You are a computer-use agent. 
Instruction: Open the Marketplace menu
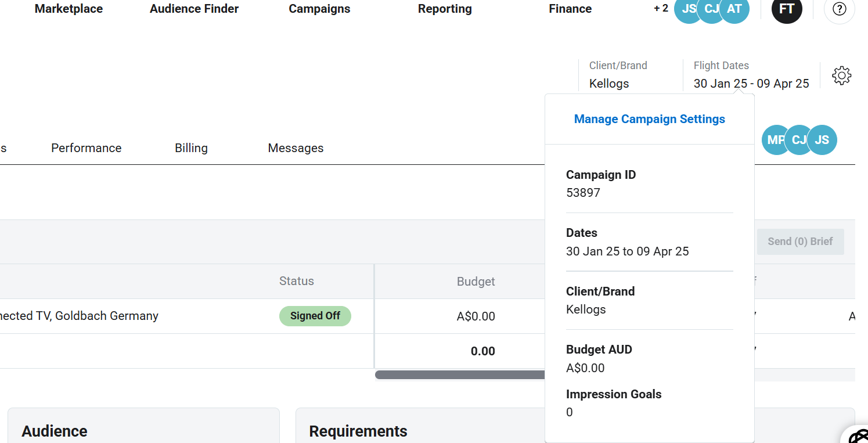(x=69, y=9)
